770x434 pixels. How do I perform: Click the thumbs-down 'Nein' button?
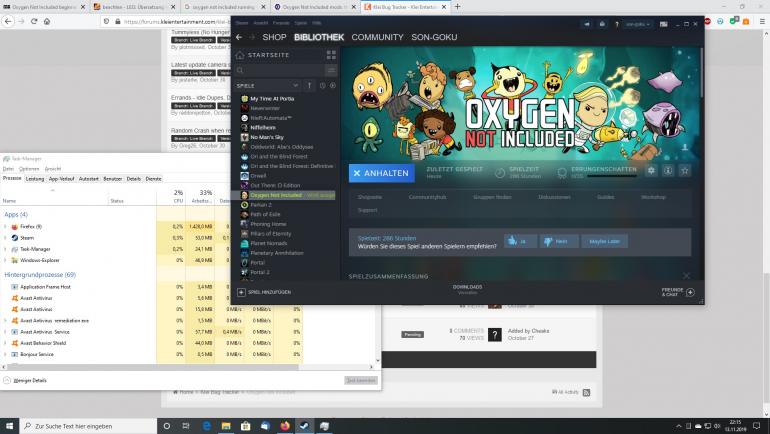(x=557, y=241)
